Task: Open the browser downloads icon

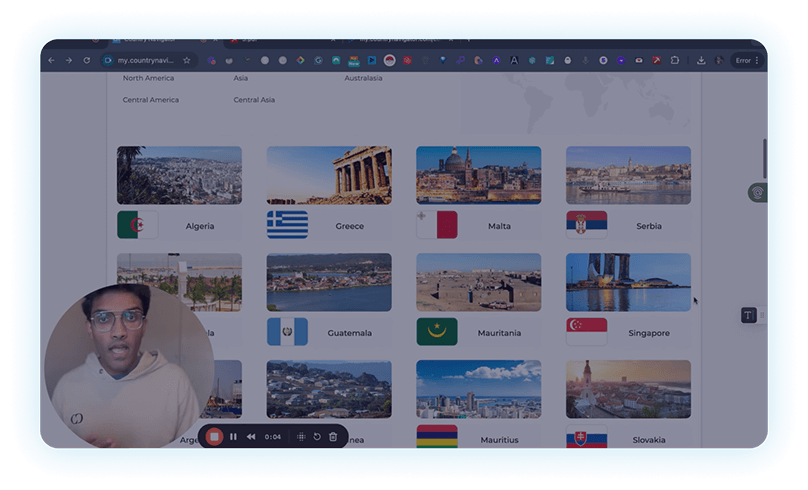Action: (x=701, y=60)
